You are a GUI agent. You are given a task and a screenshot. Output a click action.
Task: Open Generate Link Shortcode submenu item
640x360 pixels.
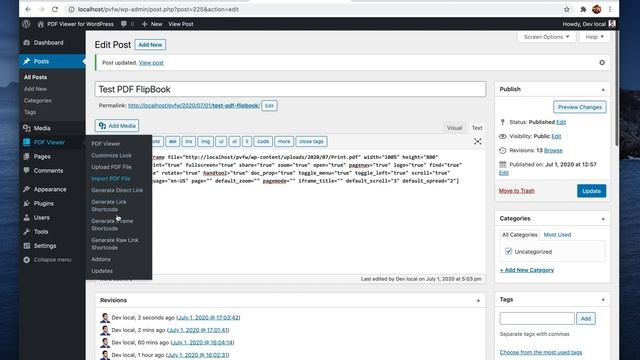(109, 205)
